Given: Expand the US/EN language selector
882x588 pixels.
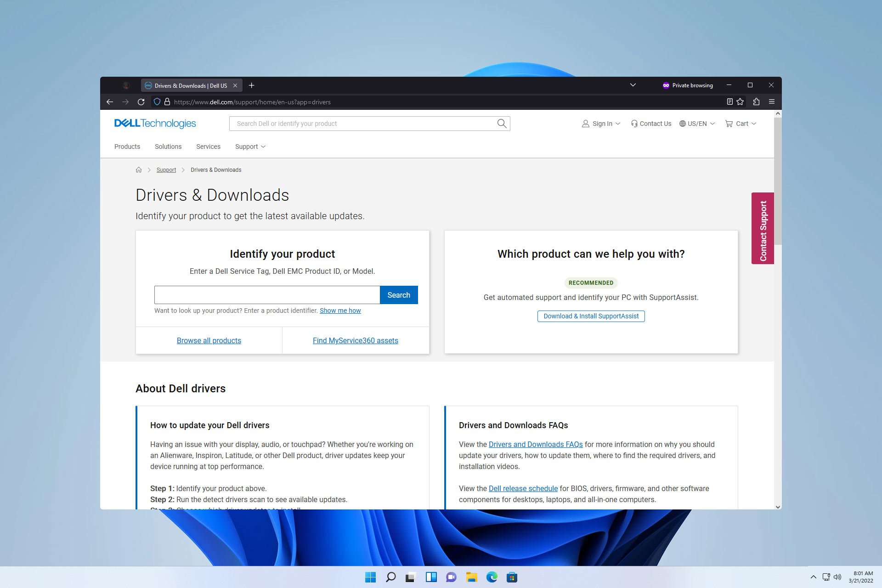Looking at the screenshot, I should [x=697, y=124].
